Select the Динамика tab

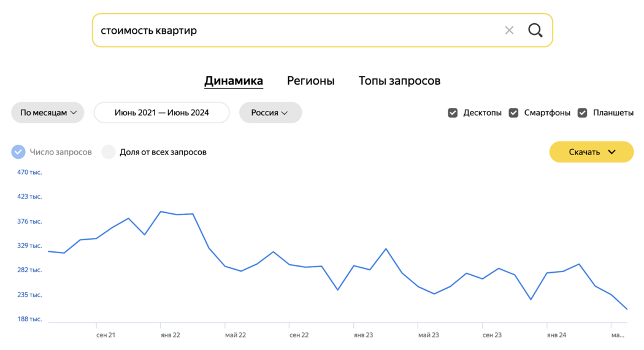[234, 81]
